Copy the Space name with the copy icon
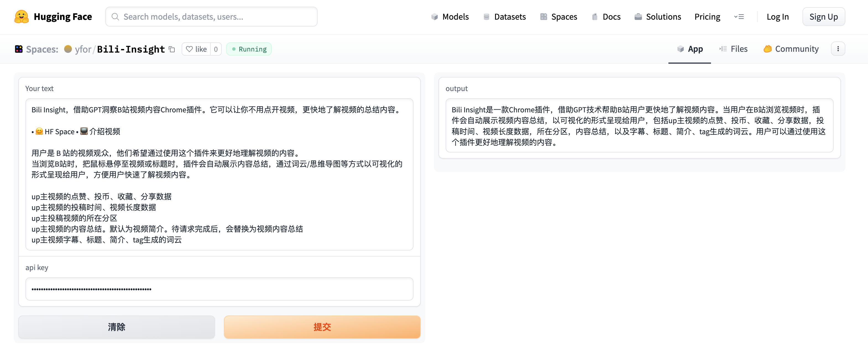 point(172,49)
